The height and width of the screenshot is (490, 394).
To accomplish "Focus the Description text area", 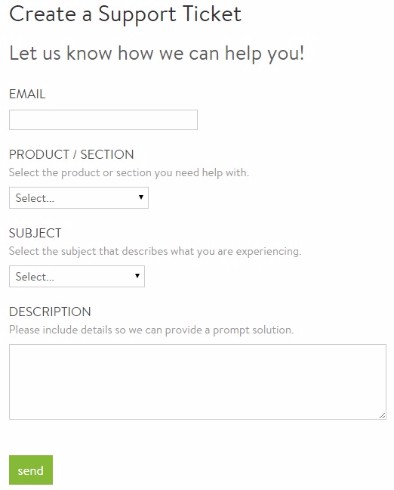I will (198, 382).
